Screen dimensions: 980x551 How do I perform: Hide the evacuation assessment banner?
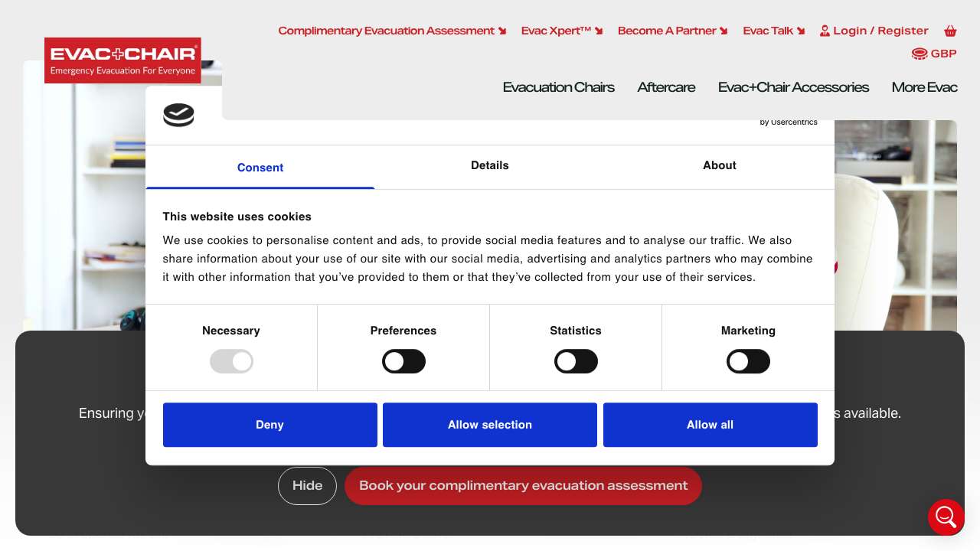[x=307, y=486]
